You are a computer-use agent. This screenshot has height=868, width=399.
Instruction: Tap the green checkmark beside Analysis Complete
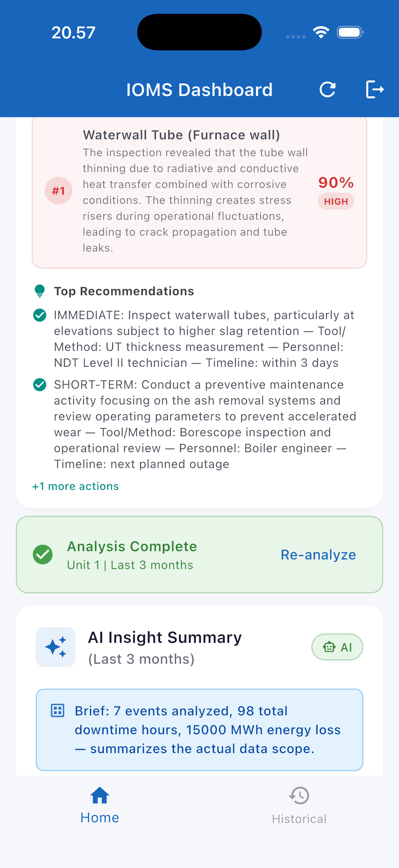click(44, 554)
